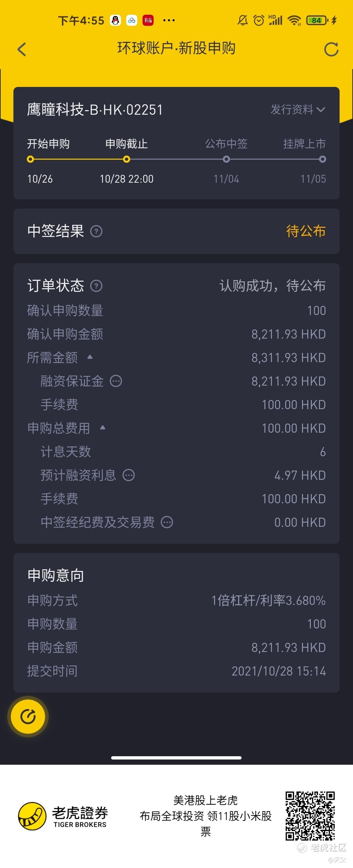Tap the yellow floating share button
Viewport: 353px width, 868px height.
[28, 716]
